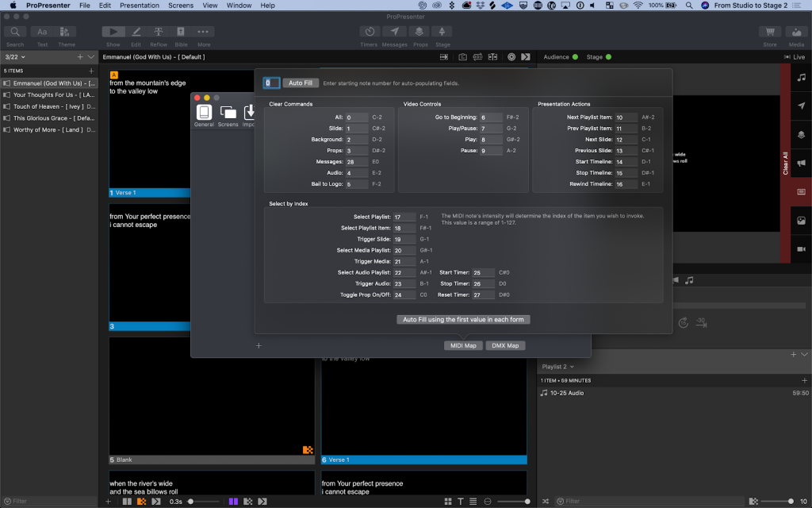
Task: Open the Help menu
Action: pyautogui.click(x=267, y=6)
